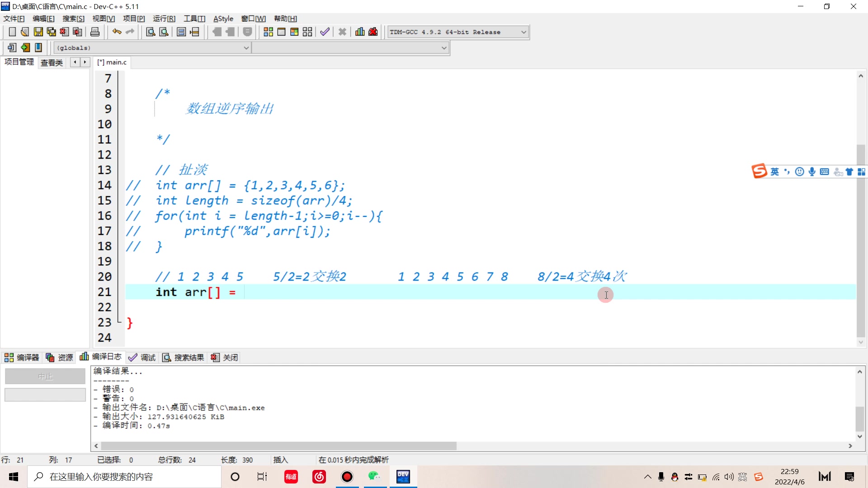The height and width of the screenshot is (488, 868).
Task: Click the Windows Start button
Action: pyautogui.click(x=14, y=477)
